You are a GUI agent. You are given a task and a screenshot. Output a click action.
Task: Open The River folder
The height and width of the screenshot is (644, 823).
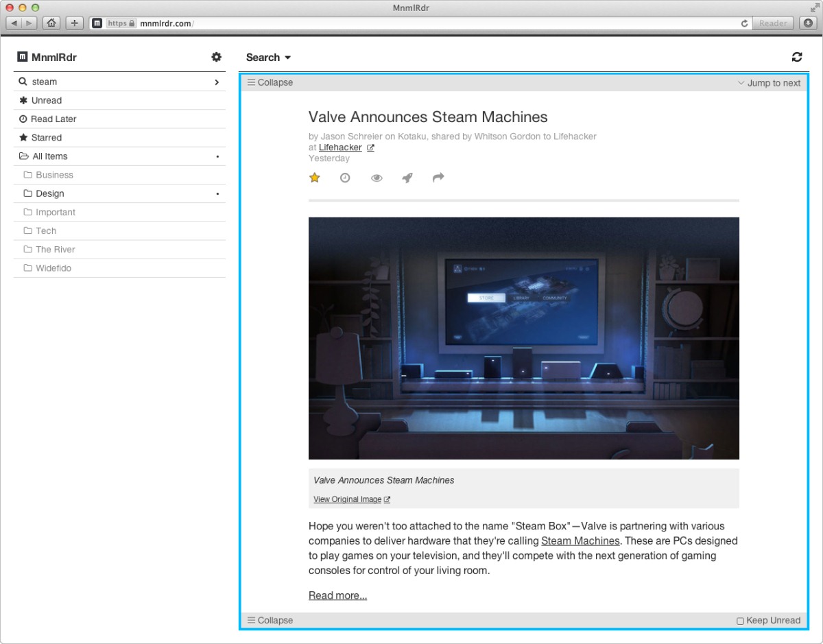[119, 249]
